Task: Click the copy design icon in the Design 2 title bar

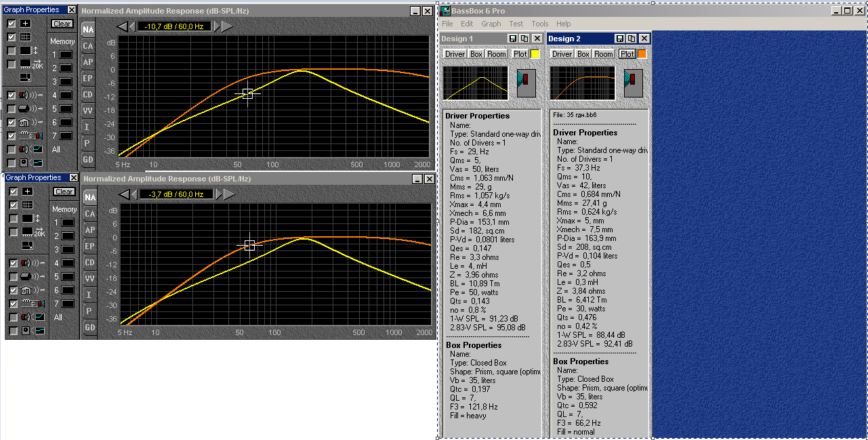Action: click(632, 39)
